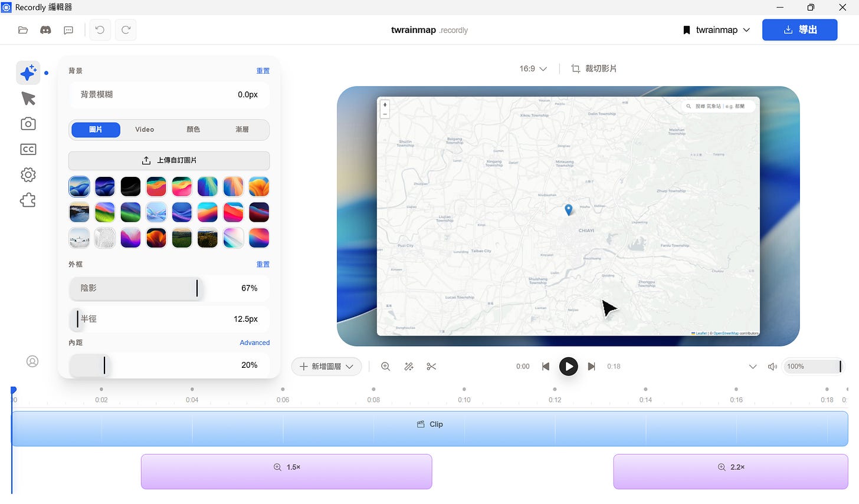859x504 pixels.
Task: Select the green field wallpaper thumbnail
Action: point(182,238)
